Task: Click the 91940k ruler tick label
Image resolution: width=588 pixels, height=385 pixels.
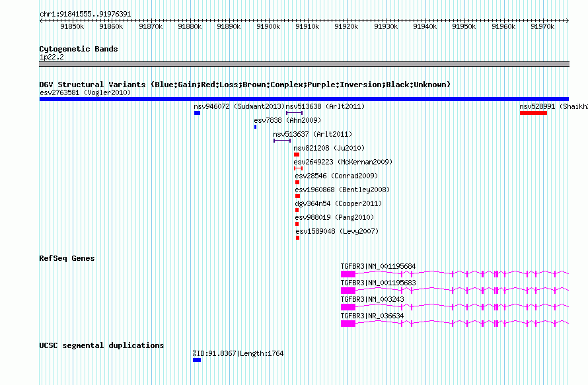Action: coord(425,26)
